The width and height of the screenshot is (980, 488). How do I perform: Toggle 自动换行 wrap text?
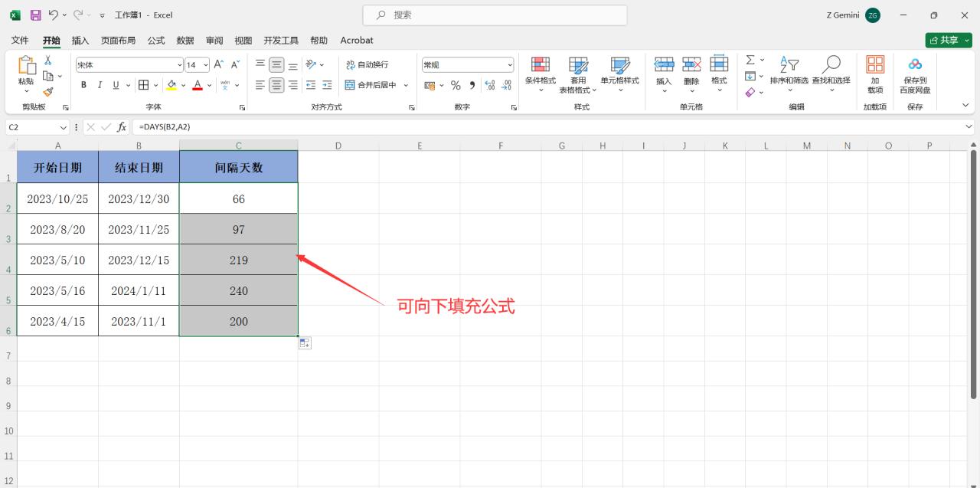[x=367, y=64]
